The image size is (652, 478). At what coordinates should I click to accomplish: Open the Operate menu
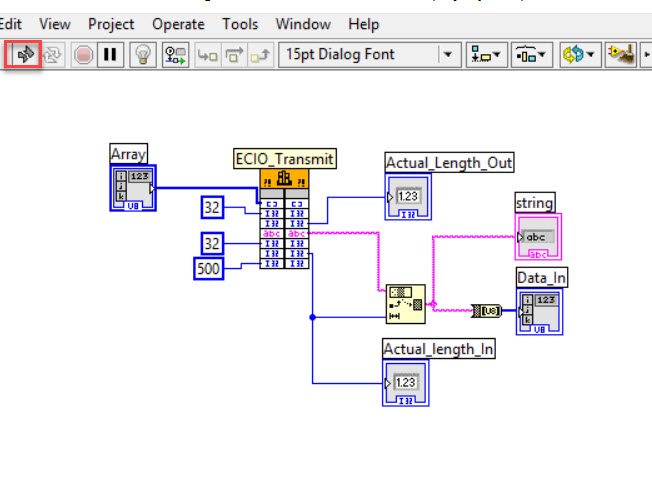click(x=178, y=24)
